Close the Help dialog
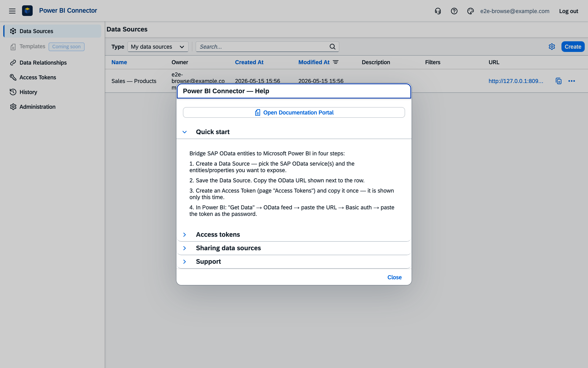Screen dimensions: 588x368 [x=394, y=277]
